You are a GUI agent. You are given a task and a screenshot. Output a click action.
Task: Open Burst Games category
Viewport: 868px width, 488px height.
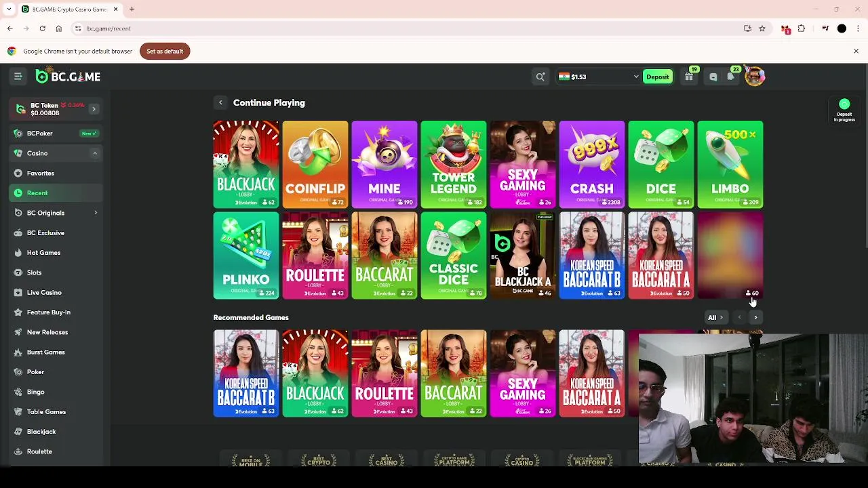click(x=56, y=352)
